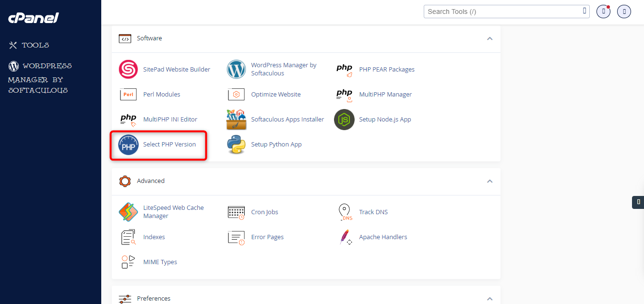This screenshot has height=304, width=644.
Task: Click the Software section header icon
Action: point(125,38)
